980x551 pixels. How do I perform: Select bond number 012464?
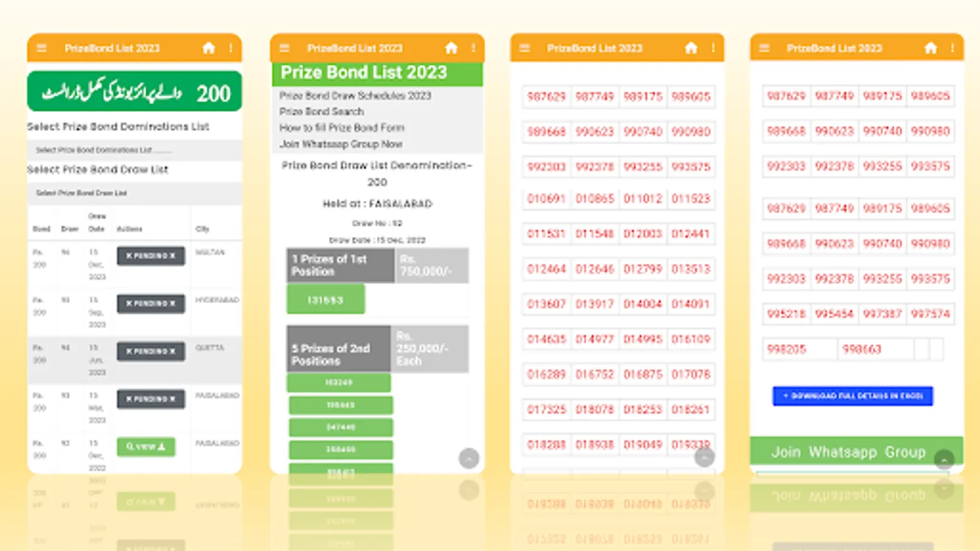546,269
